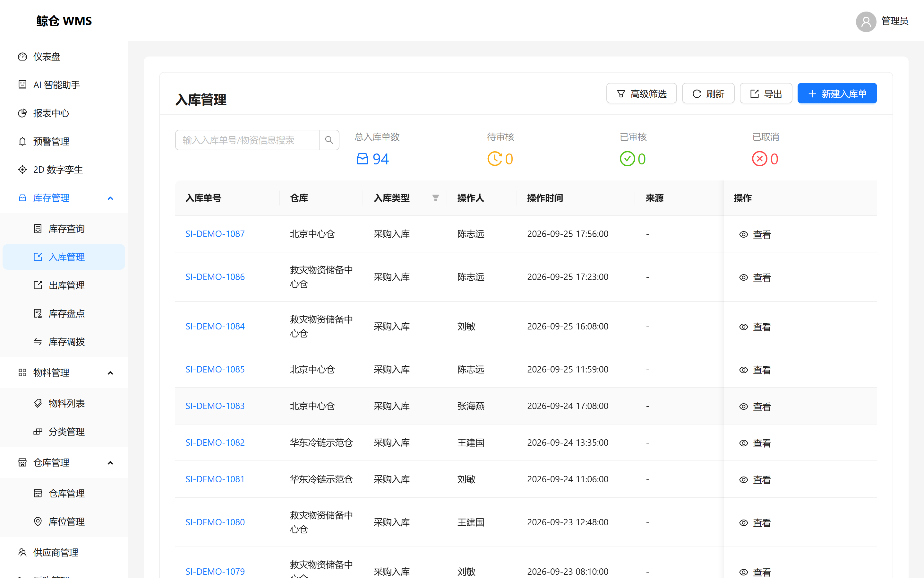
Task: Open inbound order SI-DEMO-1083 link
Action: (215, 406)
